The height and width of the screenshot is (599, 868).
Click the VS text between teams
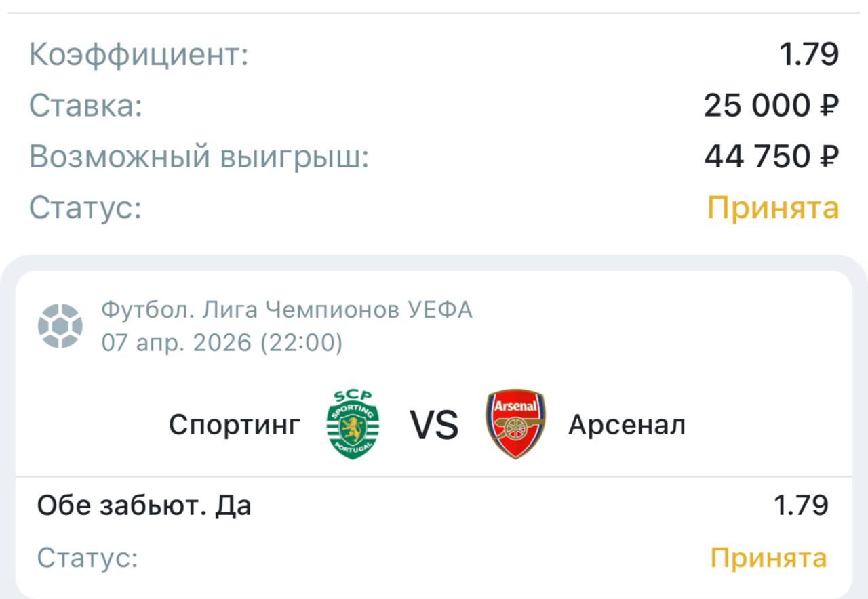pyautogui.click(x=434, y=426)
